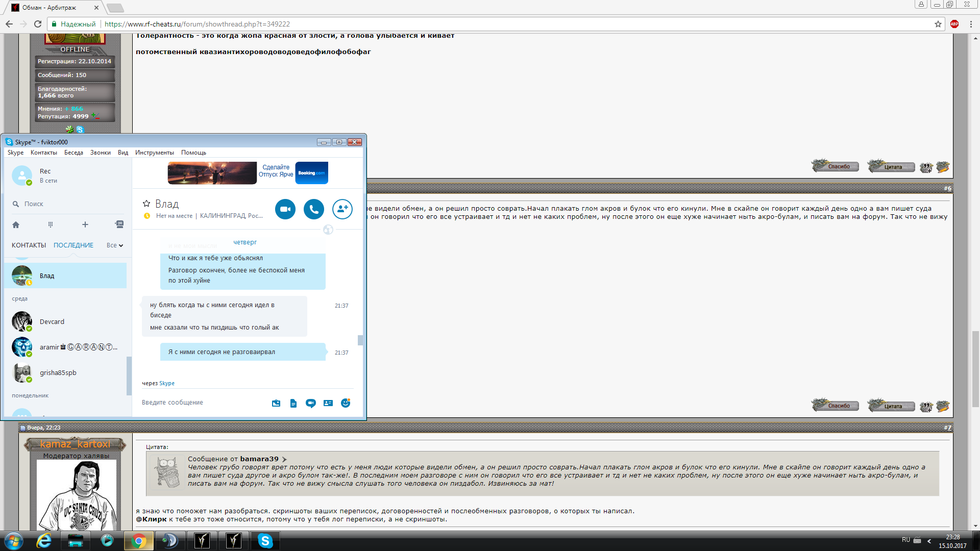Click the Skype chat history scrollbar
Image resolution: width=980 pixels, height=551 pixels.
click(x=360, y=340)
